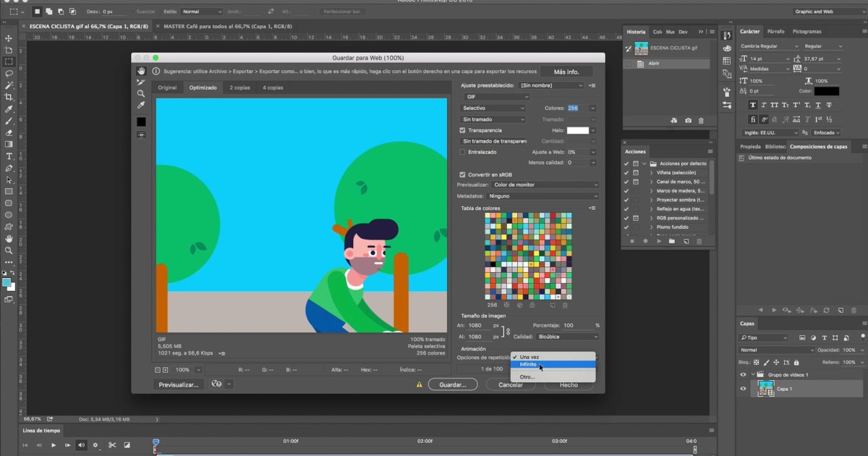Select the Lasso tool

[x=9, y=73]
